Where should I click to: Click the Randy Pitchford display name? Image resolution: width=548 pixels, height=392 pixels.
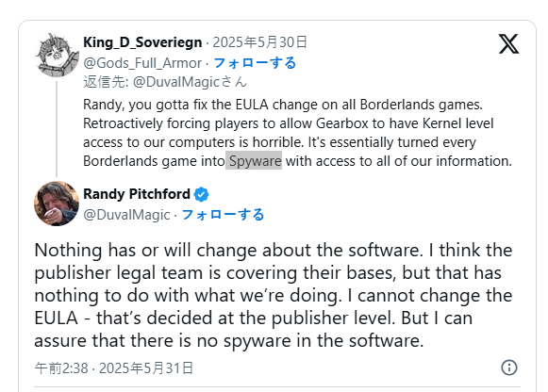coord(137,194)
